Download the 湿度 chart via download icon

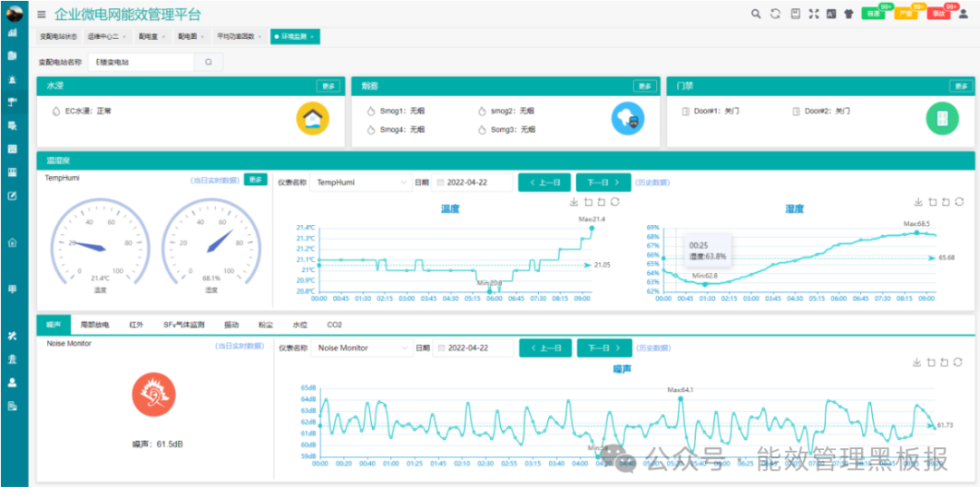pos(918,201)
